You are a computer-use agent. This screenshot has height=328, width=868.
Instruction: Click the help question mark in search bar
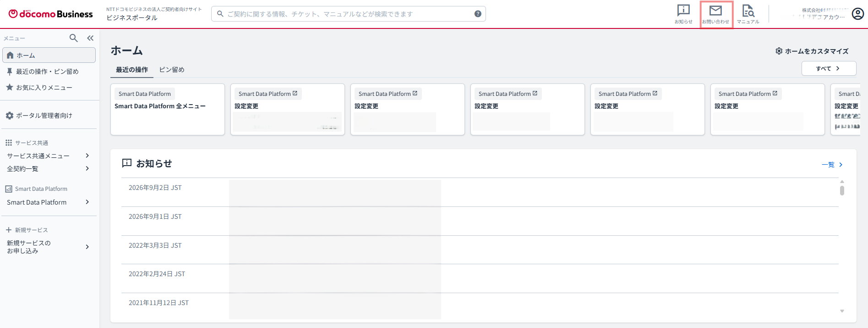pos(478,14)
